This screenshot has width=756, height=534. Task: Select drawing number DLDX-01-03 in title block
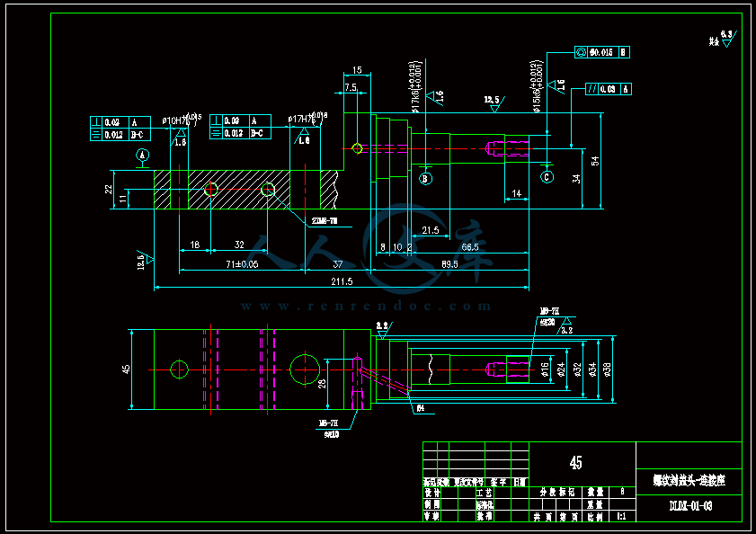pyautogui.click(x=690, y=505)
